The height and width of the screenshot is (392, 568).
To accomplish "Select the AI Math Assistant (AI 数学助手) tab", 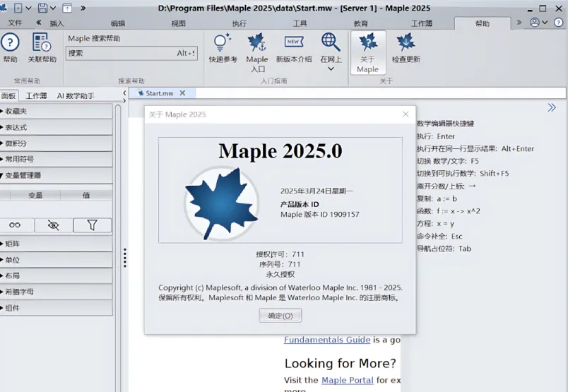I will tap(76, 95).
